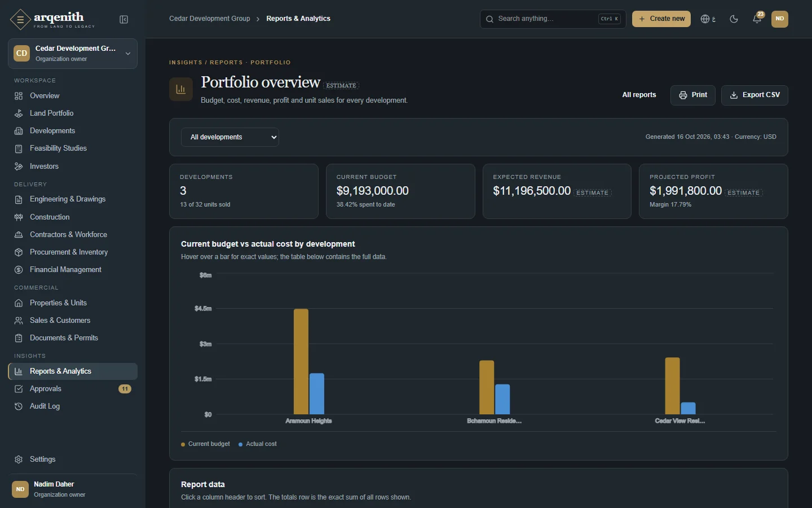812x508 pixels.
Task: Click the Portfolio overview chart icon
Action: pyautogui.click(x=181, y=89)
